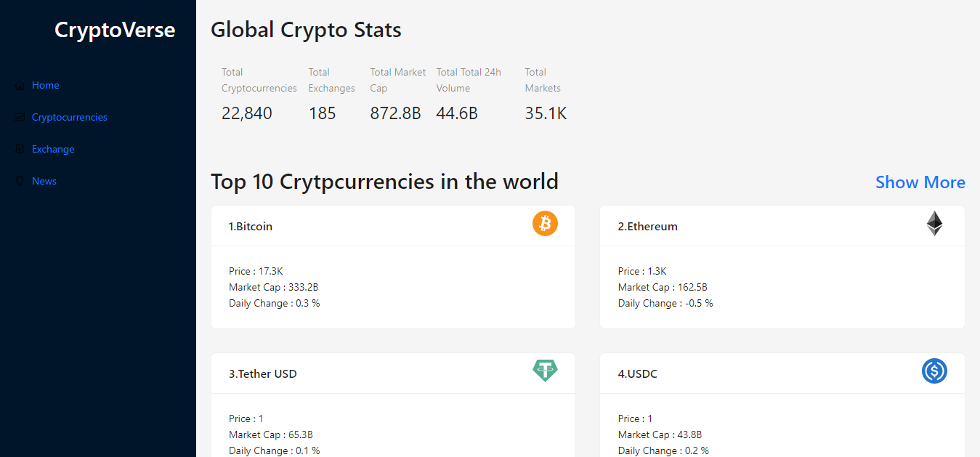Screen dimensions: 980x457
Task: Click the Exchange icon in sidebar
Action: click(x=20, y=150)
